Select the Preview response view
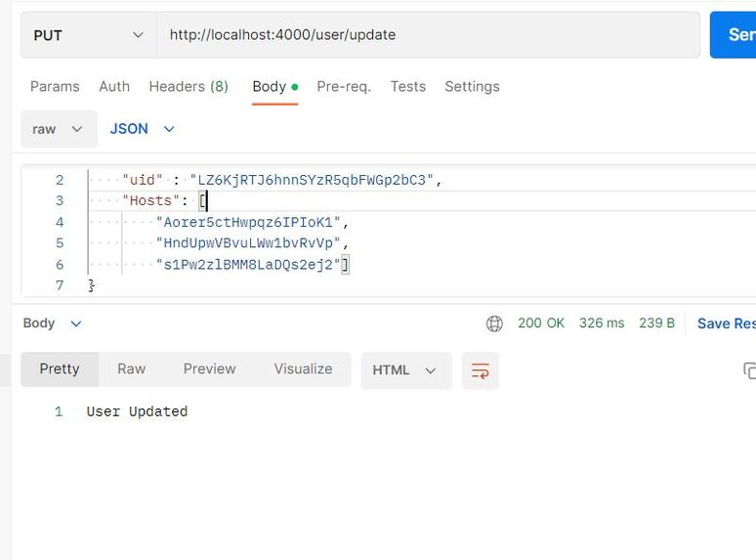 tap(210, 369)
